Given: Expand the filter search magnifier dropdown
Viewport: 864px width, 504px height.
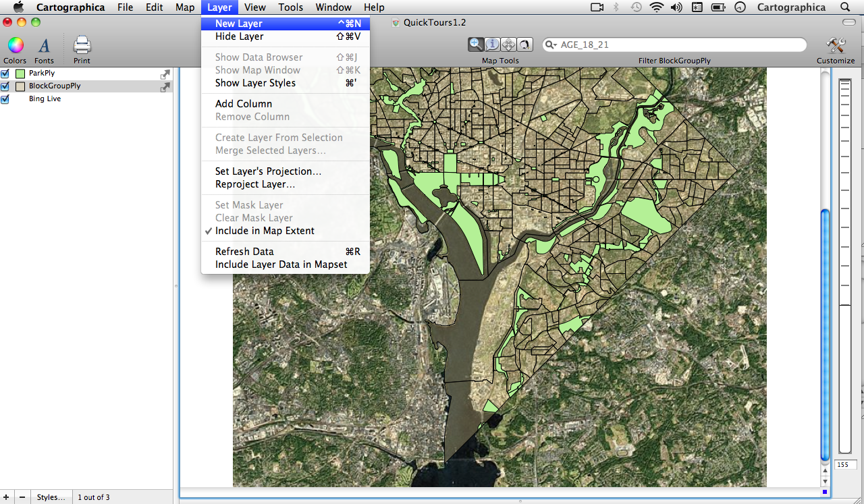Looking at the screenshot, I should [x=551, y=45].
